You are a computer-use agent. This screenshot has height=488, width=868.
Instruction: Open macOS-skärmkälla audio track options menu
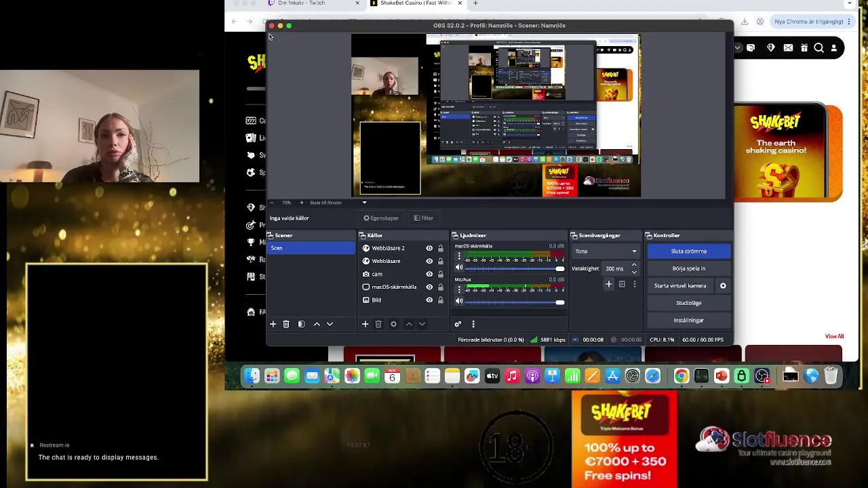tap(459, 257)
